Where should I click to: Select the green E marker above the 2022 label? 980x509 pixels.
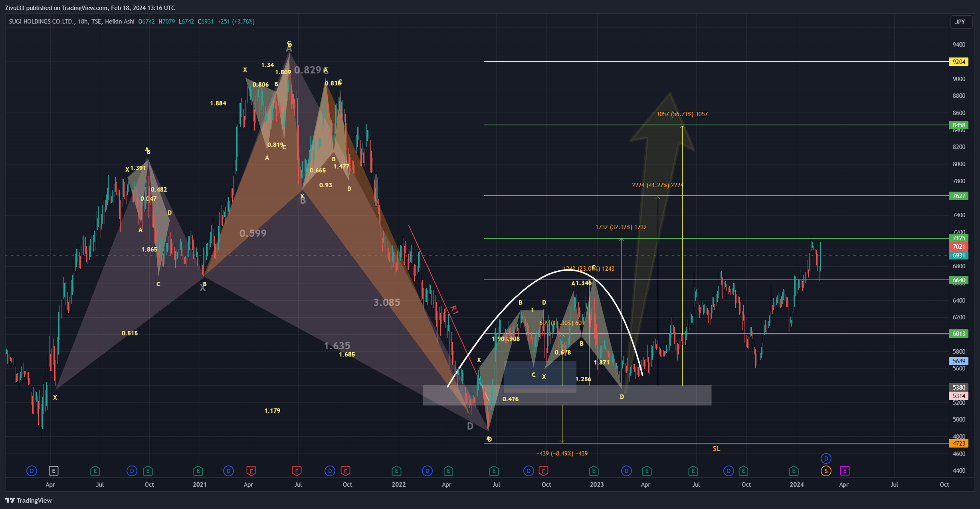pos(396,471)
